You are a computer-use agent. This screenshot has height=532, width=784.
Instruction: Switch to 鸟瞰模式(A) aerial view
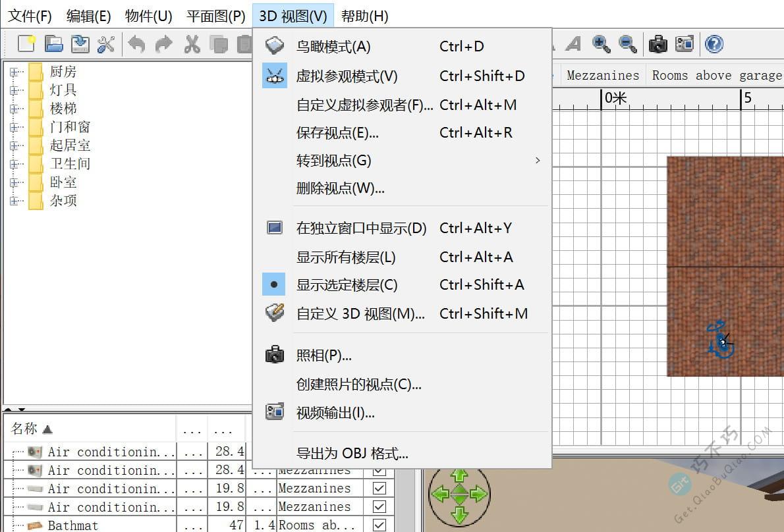pyautogui.click(x=402, y=47)
